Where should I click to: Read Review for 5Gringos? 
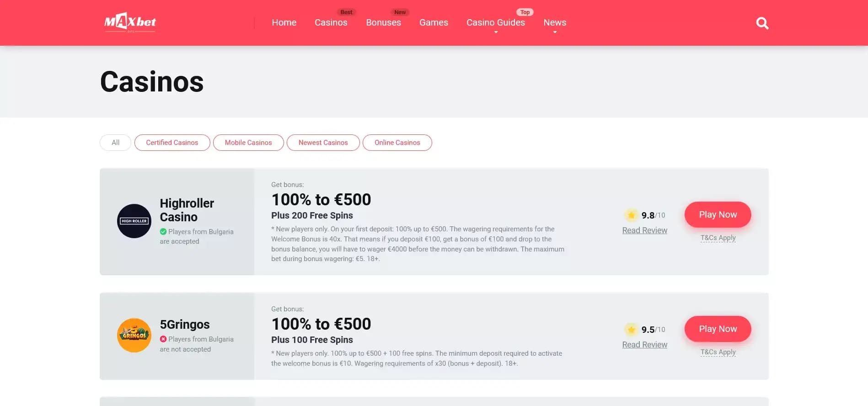pos(644,345)
